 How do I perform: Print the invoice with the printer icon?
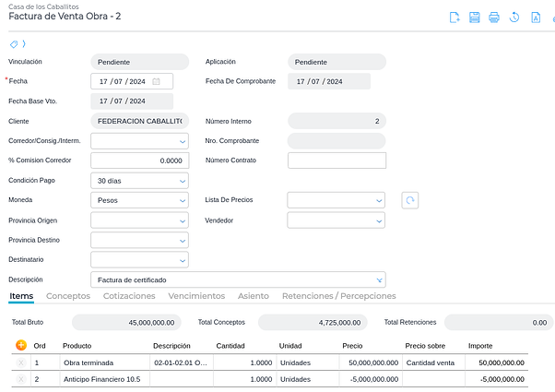tap(494, 18)
